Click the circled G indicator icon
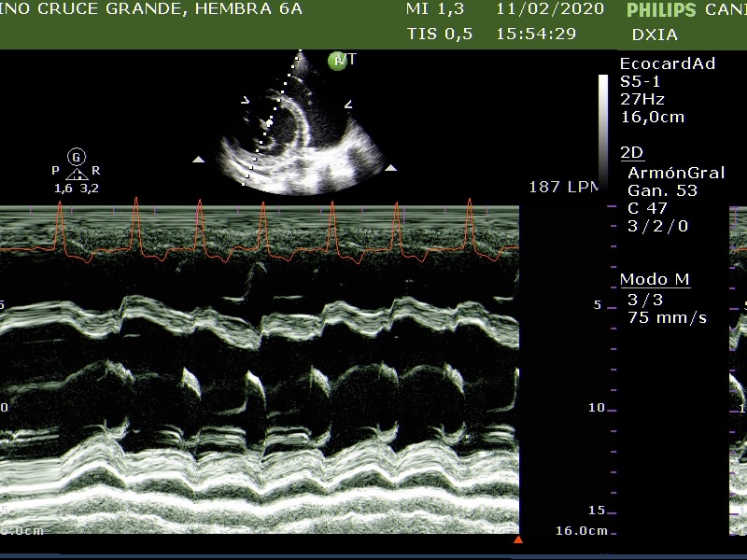 [x=77, y=157]
